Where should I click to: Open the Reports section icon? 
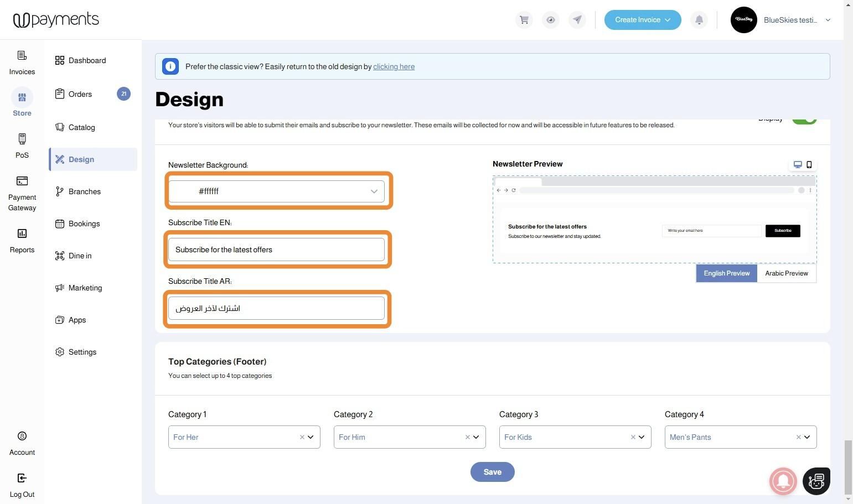point(22,240)
